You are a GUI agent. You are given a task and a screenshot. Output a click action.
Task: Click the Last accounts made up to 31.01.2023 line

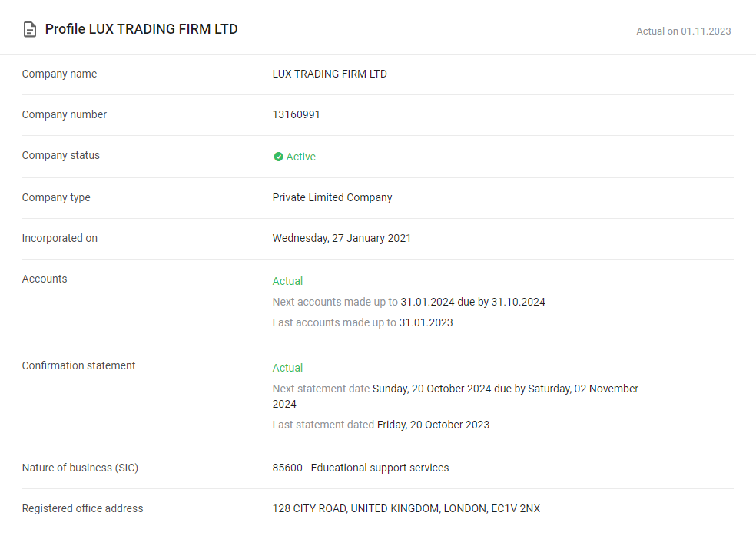[363, 322]
